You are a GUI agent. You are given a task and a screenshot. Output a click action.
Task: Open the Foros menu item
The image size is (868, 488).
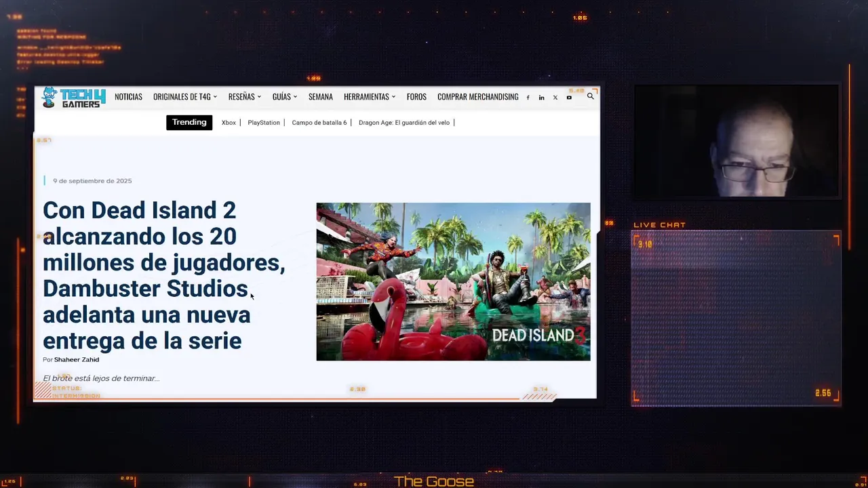[416, 97]
